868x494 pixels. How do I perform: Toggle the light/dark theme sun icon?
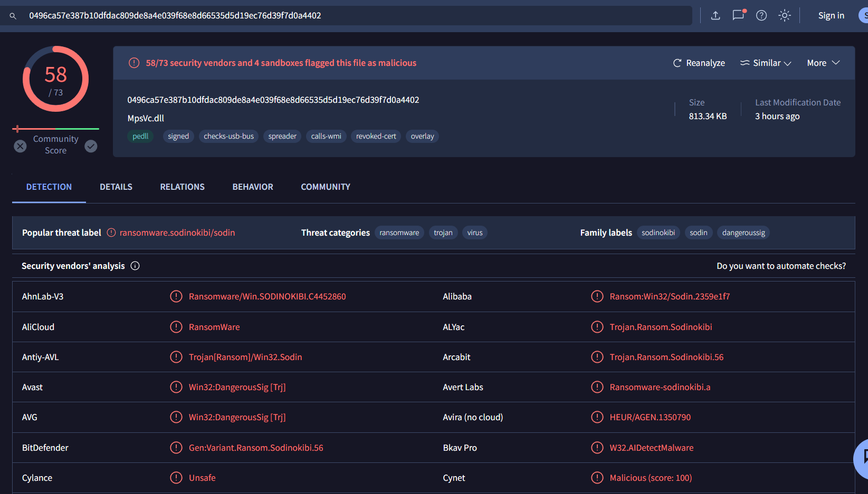785,15
